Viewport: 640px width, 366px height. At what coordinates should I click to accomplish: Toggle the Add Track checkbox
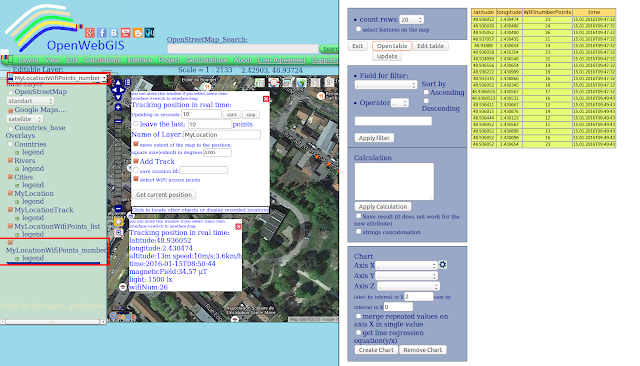pos(136,161)
